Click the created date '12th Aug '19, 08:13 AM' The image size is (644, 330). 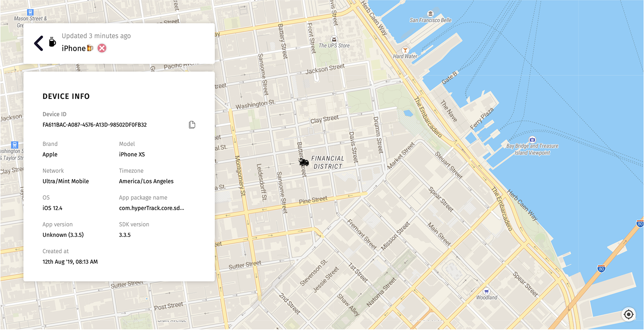point(70,262)
